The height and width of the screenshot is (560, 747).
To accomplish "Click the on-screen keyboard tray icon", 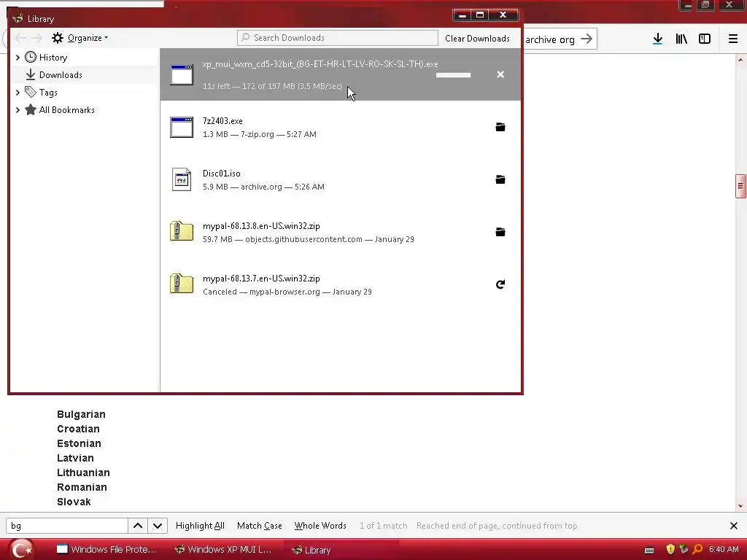I will click(649, 550).
